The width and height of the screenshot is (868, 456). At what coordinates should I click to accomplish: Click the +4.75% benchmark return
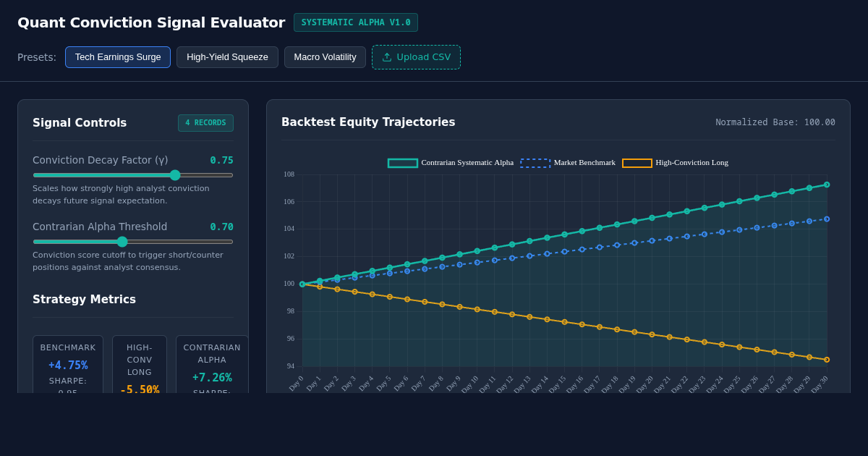point(68,365)
